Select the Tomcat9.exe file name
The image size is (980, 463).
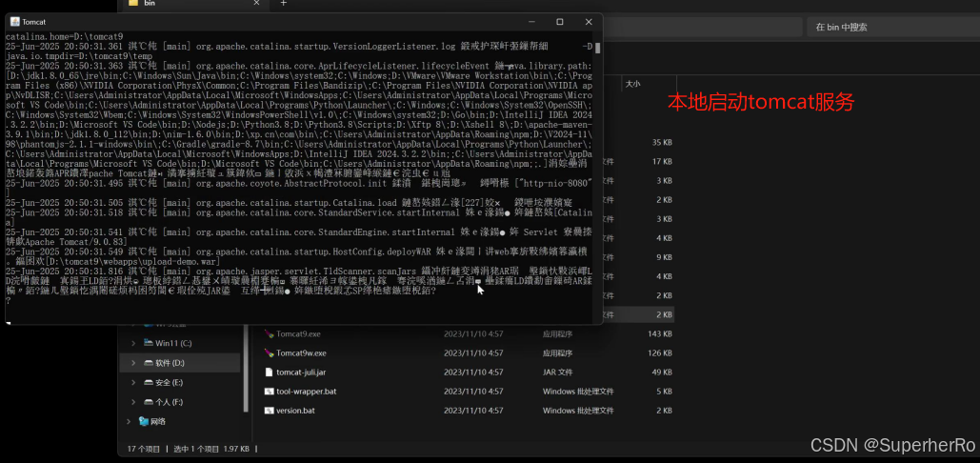[x=298, y=334]
